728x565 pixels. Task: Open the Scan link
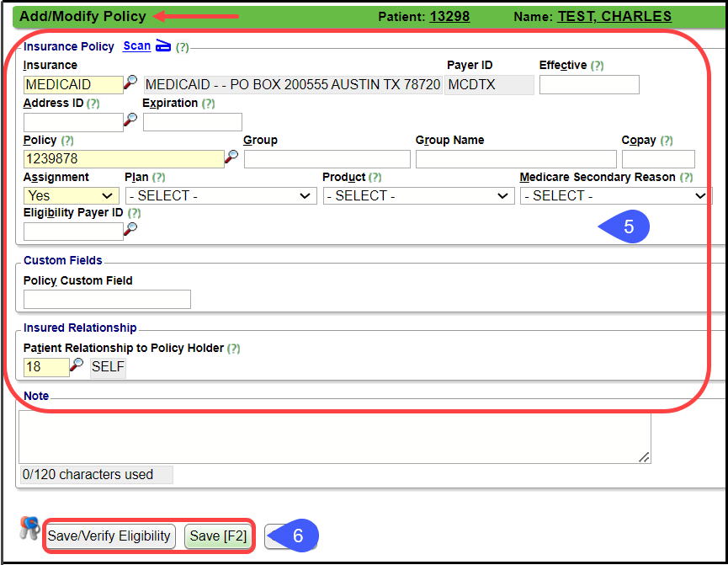(137, 46)
